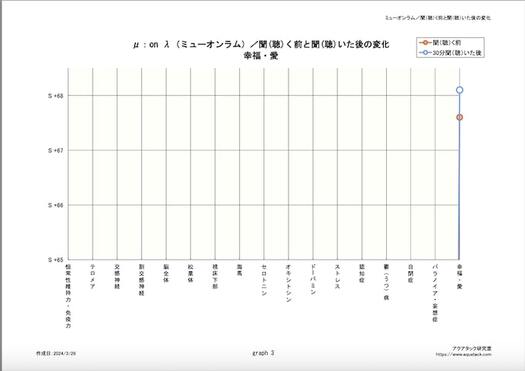The width and height of the screenshot is (525, 371).
Task: Click the 'ストレス' category label
Action: tap(338, 277)
